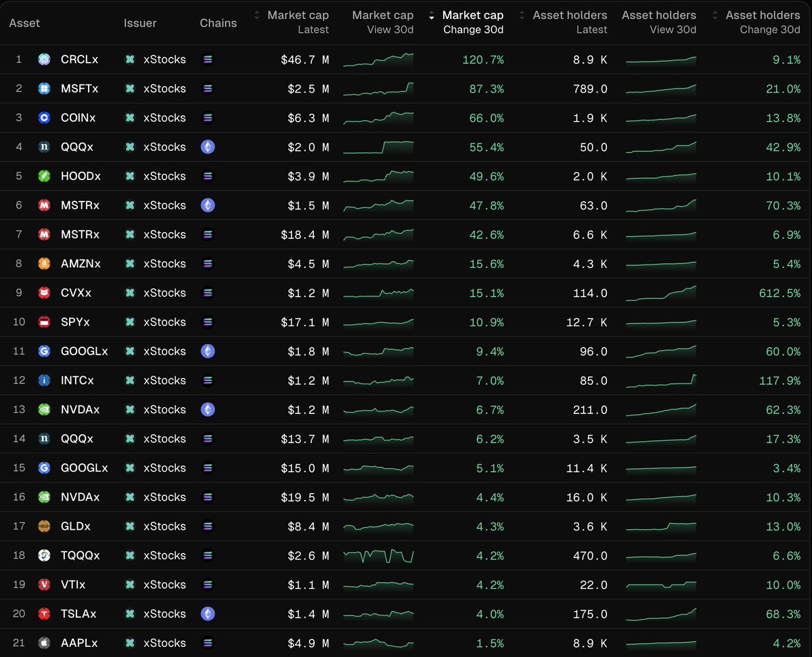The image size is (812, 657).
Task: Select the 789.0 asset holders value
Action: coord(591,89)
